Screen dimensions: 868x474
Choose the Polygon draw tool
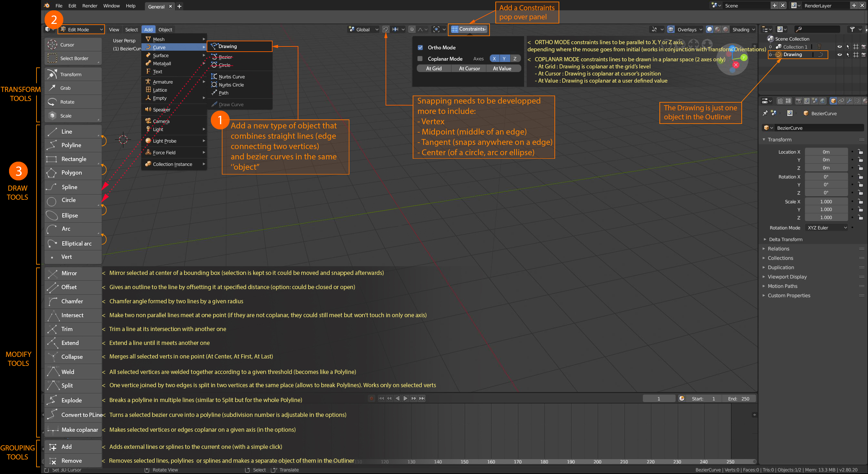click(73, 173)
